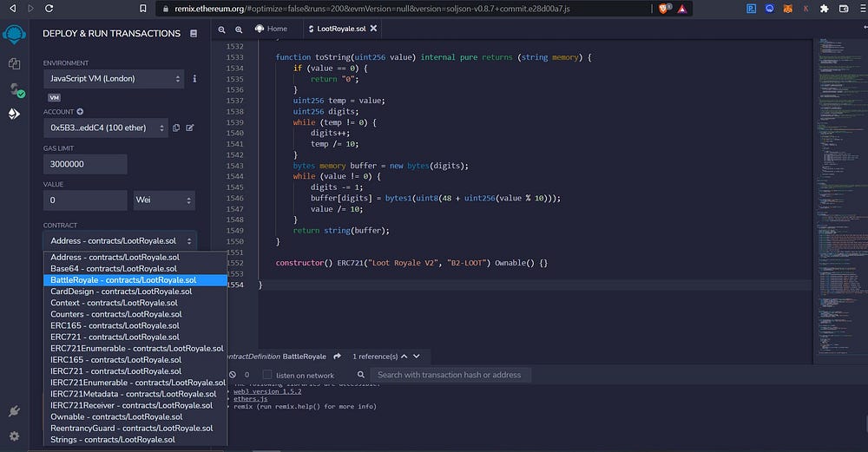868x452 pixels.
Task: Go back in the browser
Action: point(12,9)
